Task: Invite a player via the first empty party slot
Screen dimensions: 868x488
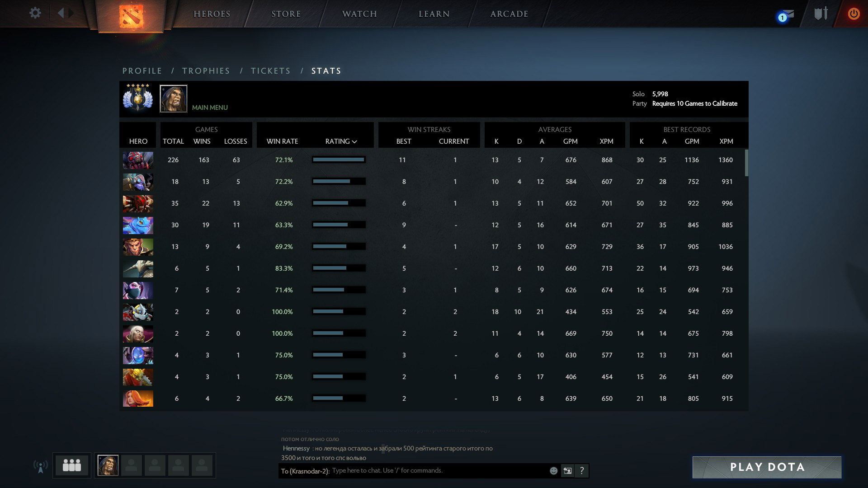Action: point(132,465)
